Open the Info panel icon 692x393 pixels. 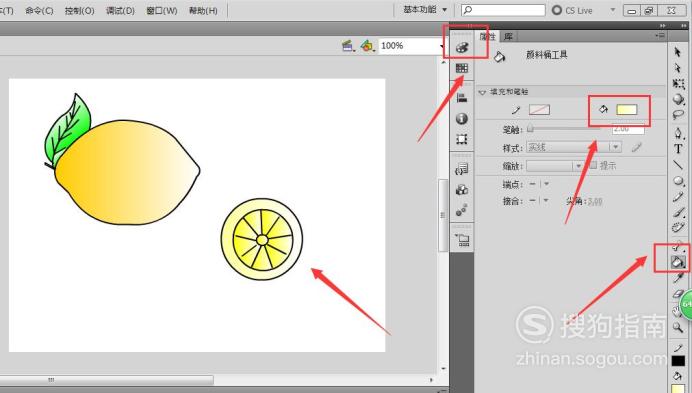[x=462, y=118]
